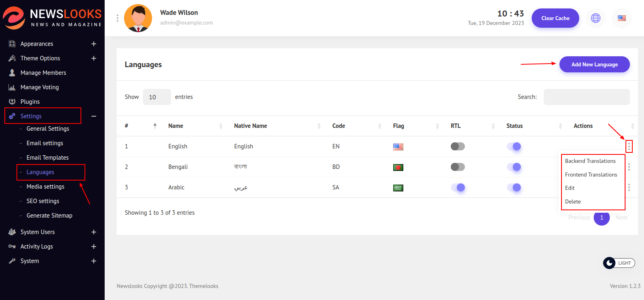Open the Plugins sidebar item

coord(30,102)
